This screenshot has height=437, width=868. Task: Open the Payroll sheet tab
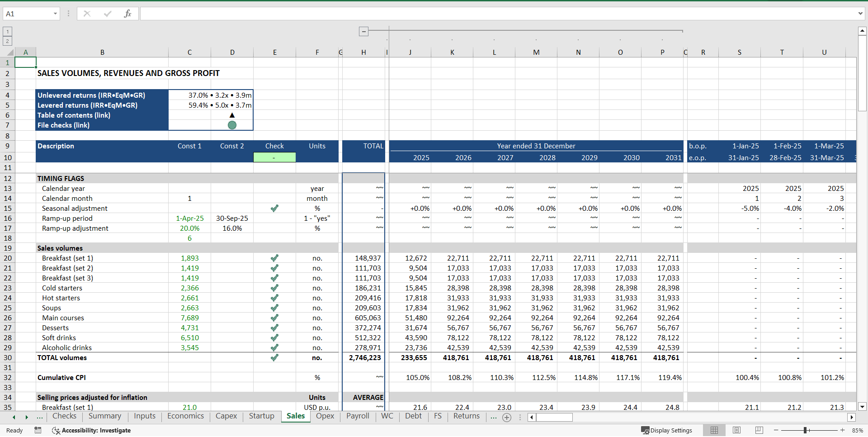pos(358,416)
